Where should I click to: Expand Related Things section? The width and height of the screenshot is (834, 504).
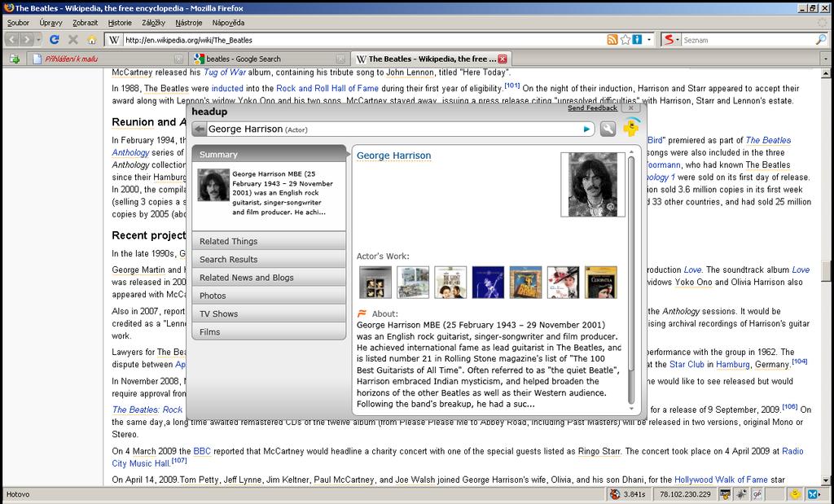(269, 241)
